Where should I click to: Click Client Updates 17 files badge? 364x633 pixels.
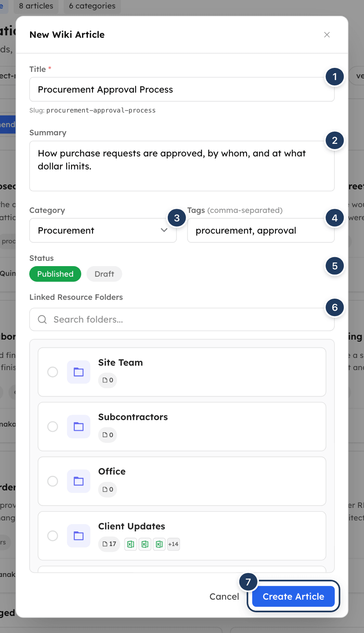(109, 544)
